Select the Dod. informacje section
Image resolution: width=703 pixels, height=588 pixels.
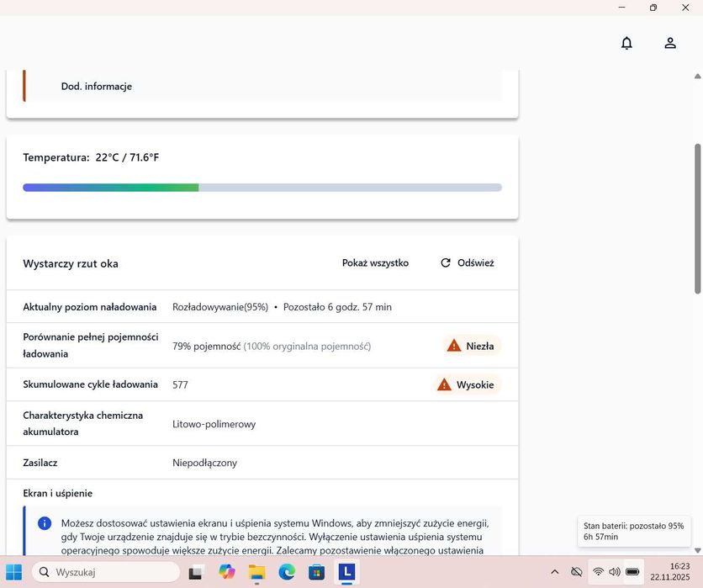click(x=97, y=86)
